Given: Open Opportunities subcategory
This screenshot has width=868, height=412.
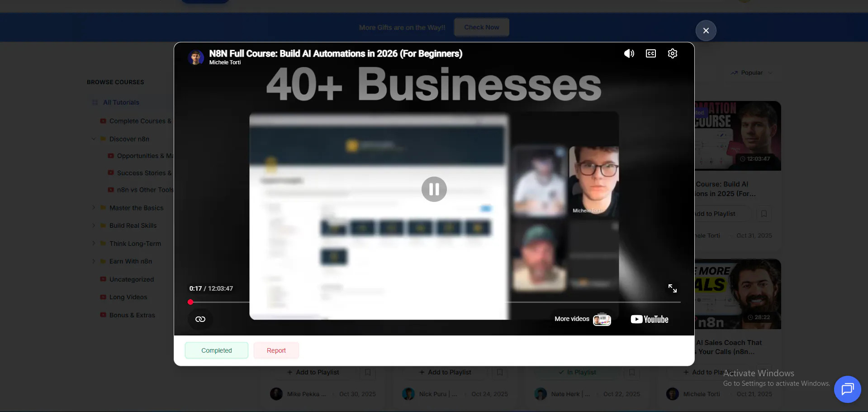Looking at the screenshot, I should point(145,156).
